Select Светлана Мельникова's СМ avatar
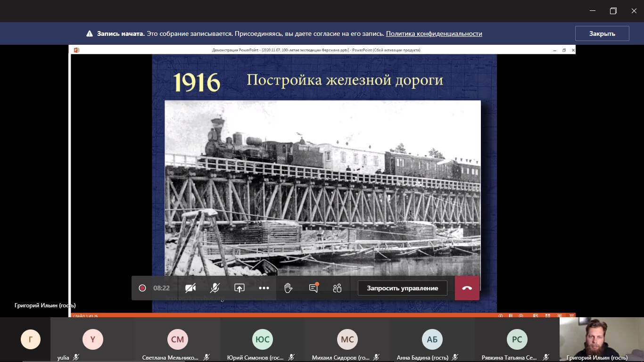The height and width of the screenshot is (362, 644). point(177,339)
